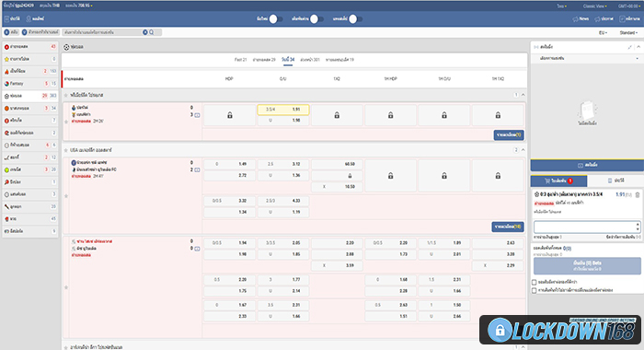Screen dimensions: 644x350
Task: Open the star favorites category in sidebar
Action: [x=30, y=59]
